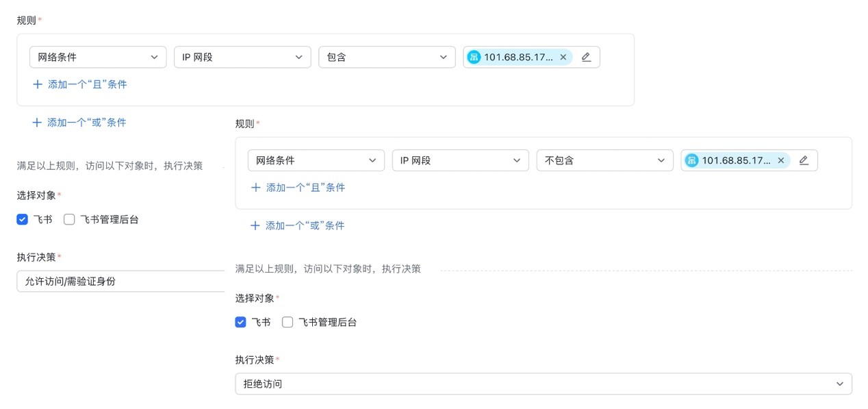868x409 pixels.
Task: Open the 网络条件 dropdown in the 包含 rule
Action: click(98, 58)
